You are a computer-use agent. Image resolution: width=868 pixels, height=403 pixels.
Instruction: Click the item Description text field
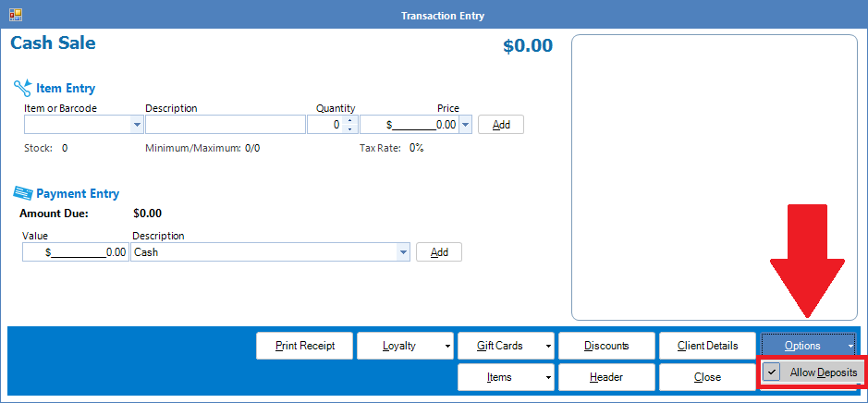225,125
